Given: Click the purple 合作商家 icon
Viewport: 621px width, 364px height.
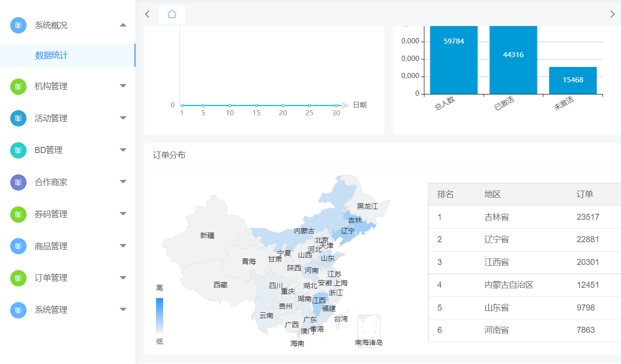Looking at the screenshot, I should pos(18,182).
